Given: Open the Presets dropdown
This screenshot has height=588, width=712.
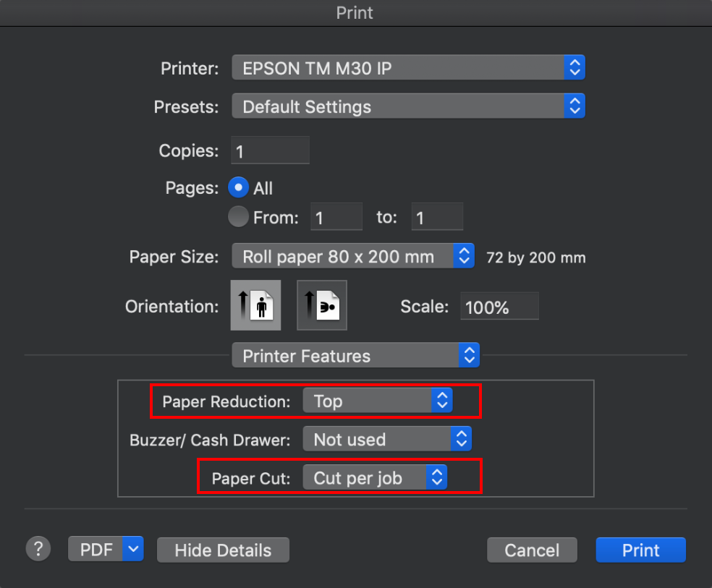Looking at the screenshot, I should 408,106.
